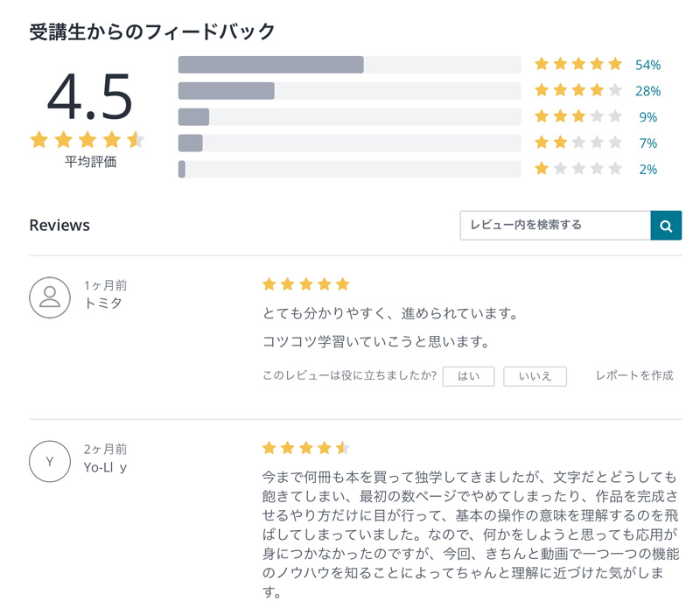
Task: Click the 4.5 average rating stars
Action: pyautogui.click(x=87, y=140)
